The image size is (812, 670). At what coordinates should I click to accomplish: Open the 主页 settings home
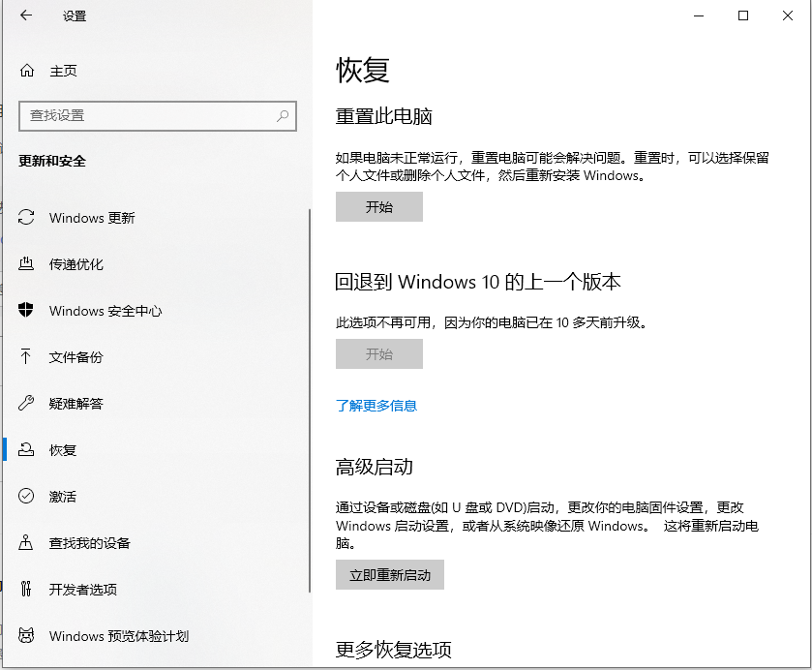[x=63, y=71]
